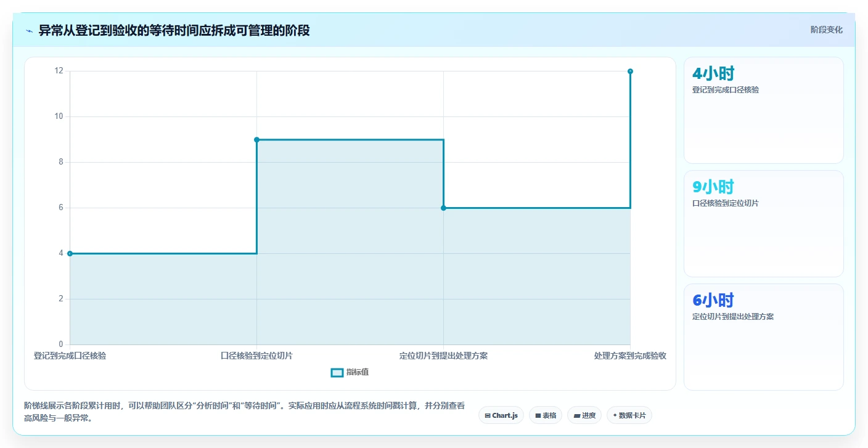Click y-axis tick label 0
The width and height of the screenshot is (868, 448).
(x=61, y=344)
